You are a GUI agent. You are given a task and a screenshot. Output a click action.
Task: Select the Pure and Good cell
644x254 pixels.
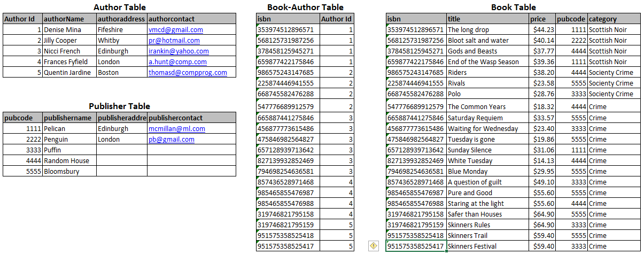487,193
